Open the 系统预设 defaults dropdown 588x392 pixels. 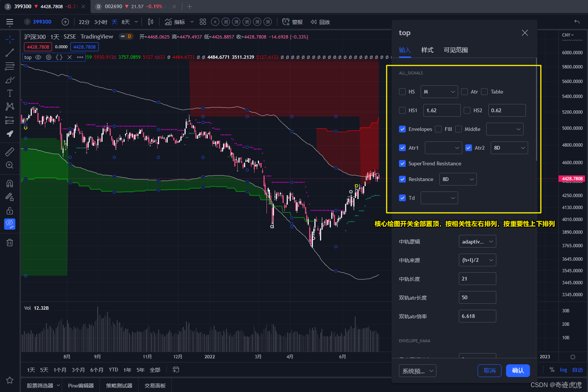click(x=418, y=371)
